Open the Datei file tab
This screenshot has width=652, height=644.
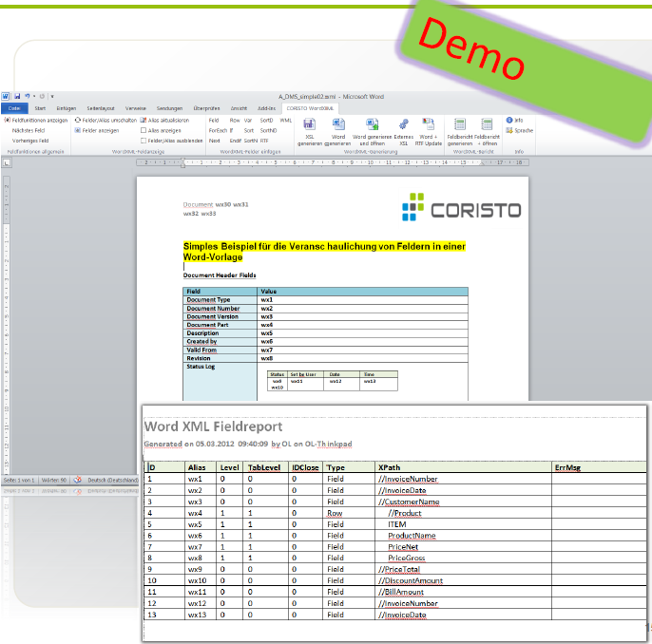tap(14, 108)
